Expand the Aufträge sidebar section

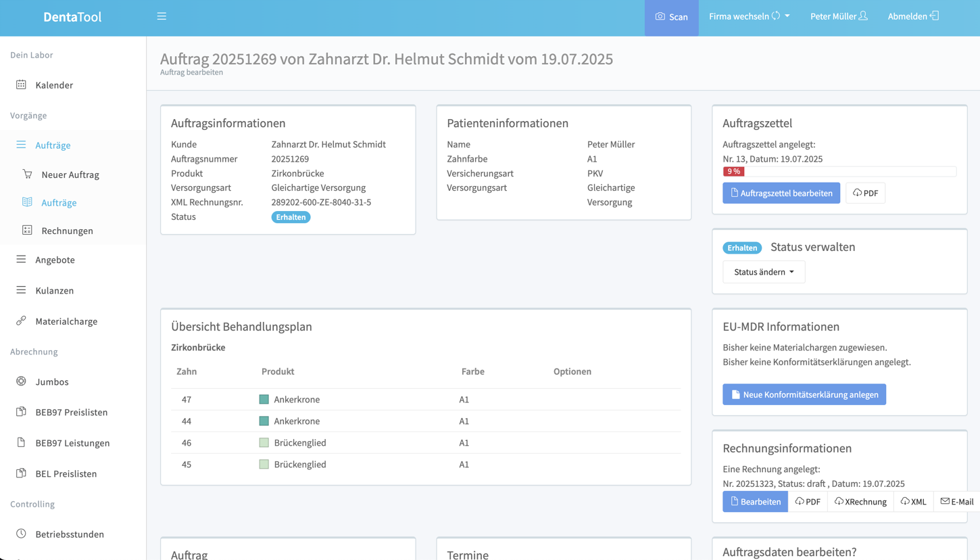tap(53, 145)
